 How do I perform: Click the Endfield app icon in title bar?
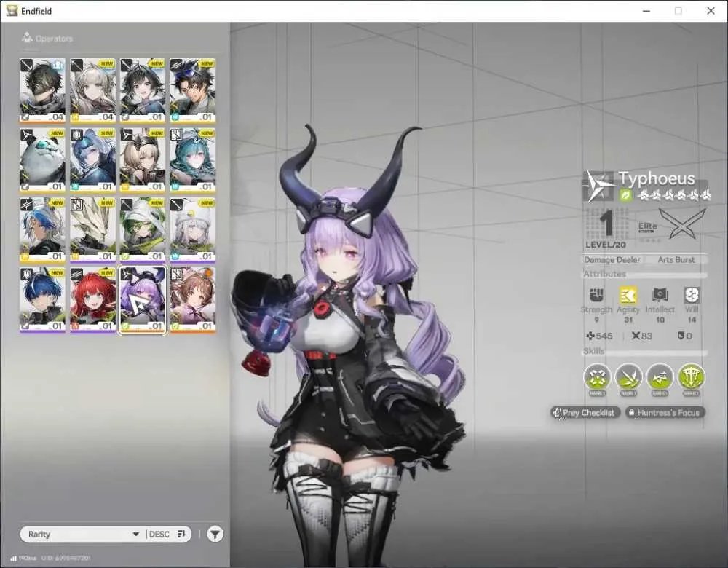tap(12, 11)
